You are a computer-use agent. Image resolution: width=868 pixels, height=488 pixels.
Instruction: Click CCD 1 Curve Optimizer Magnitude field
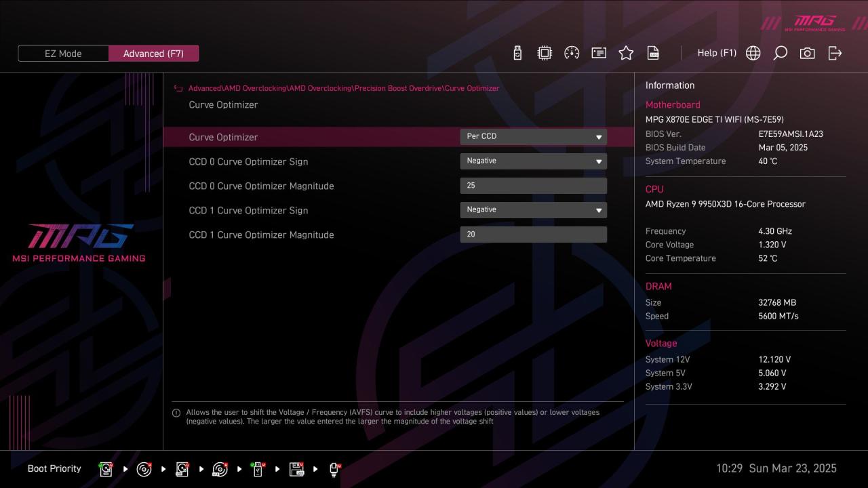533,235
